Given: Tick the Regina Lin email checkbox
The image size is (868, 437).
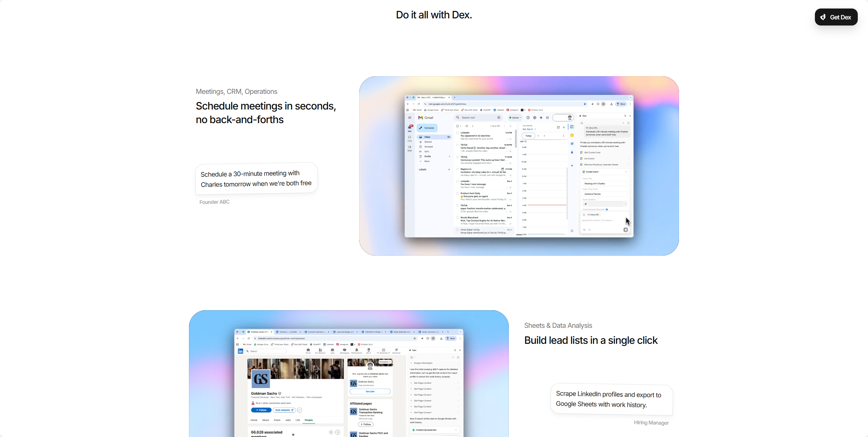Looking at the screenshot, I should pyautogui.click(x=457, y=169).
